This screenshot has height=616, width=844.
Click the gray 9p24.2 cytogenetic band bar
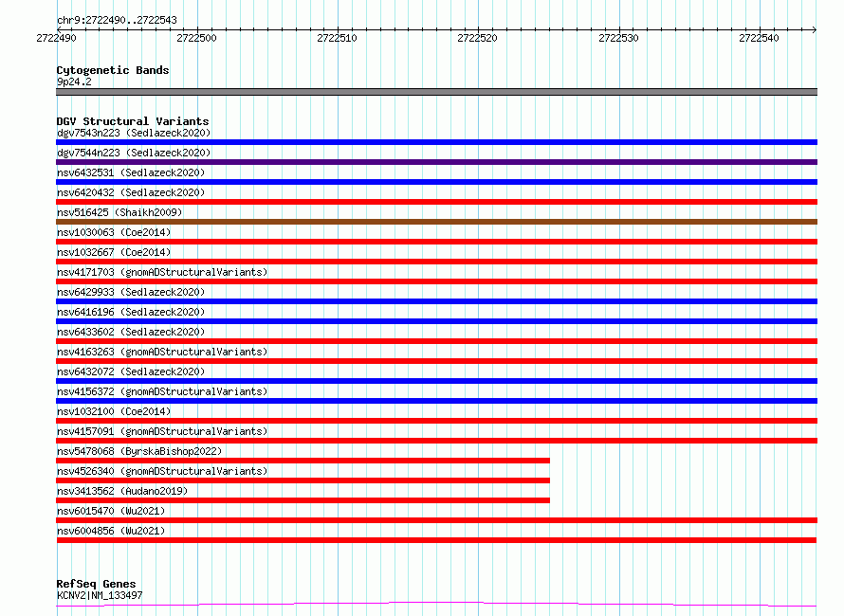click(436, 92)
